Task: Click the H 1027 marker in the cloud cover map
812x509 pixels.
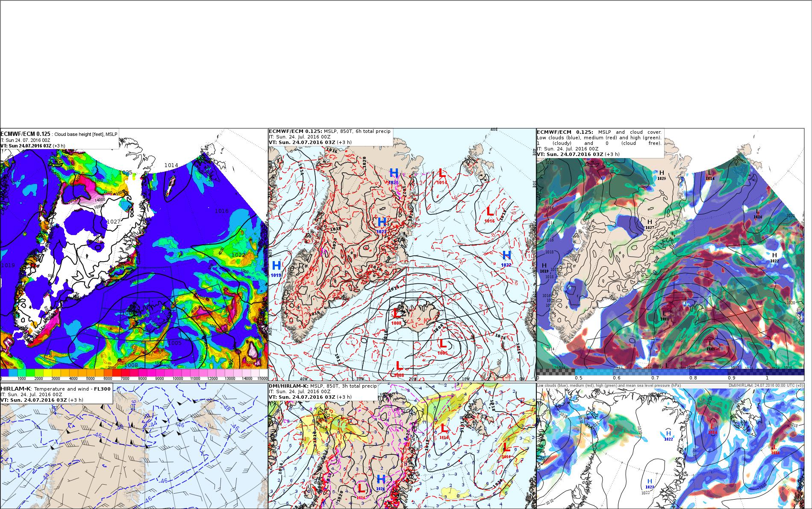Action: [650, 224]
